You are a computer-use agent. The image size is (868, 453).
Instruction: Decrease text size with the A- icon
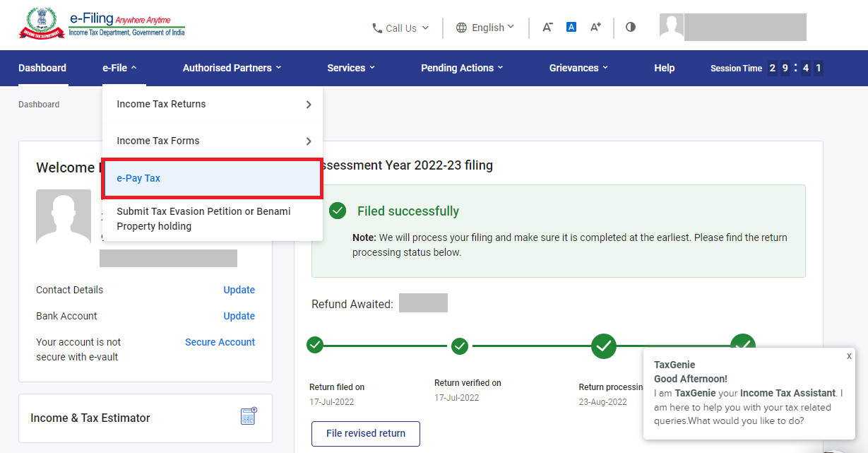point(547,27)
